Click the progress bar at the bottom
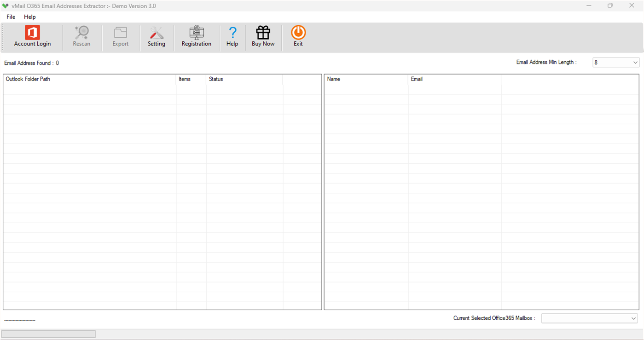Screen dimensions: 644x340 point(48,334)
